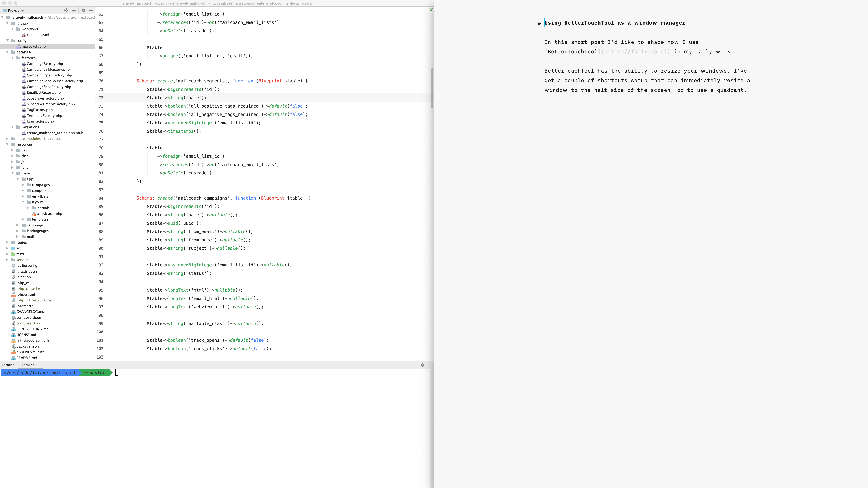The height and width of the screenshot is (488, 868).
Task: Expand the campaigns folder arrow
Action: tap(23, 185)
